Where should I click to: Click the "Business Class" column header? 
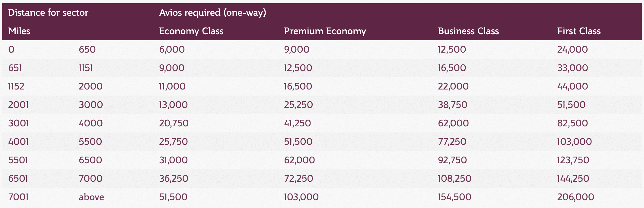click(468, 31)
